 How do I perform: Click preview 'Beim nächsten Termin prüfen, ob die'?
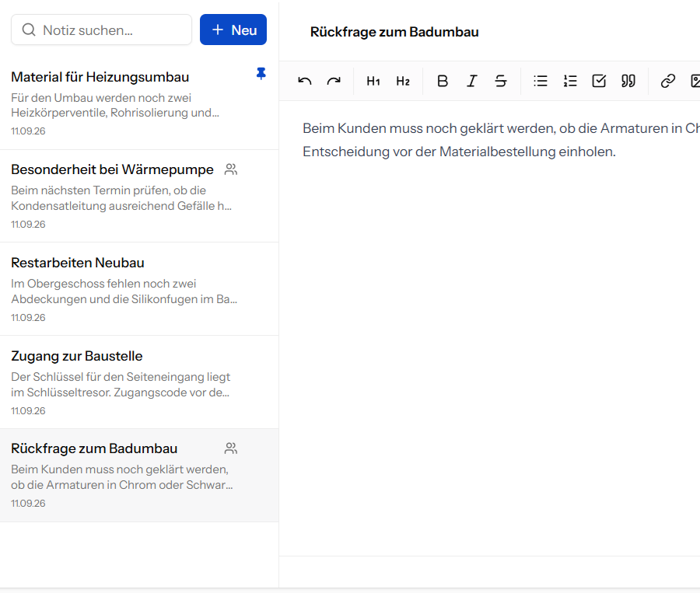[108, 190]
